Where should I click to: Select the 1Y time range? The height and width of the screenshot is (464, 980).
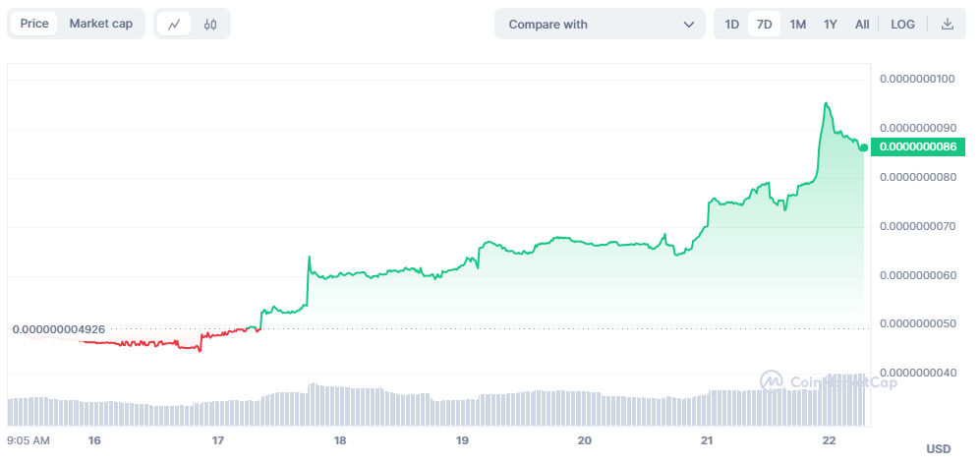click(831, 25)
